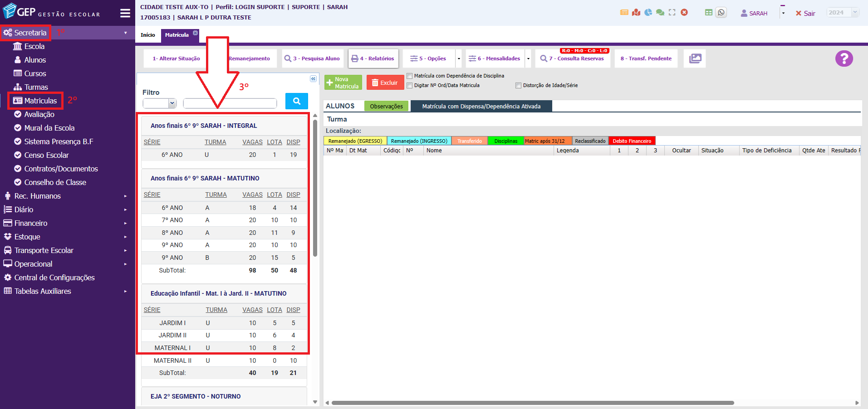
Task: Expand the 5 - Opções dropdown arrow
Action: [x=459, y=58]
